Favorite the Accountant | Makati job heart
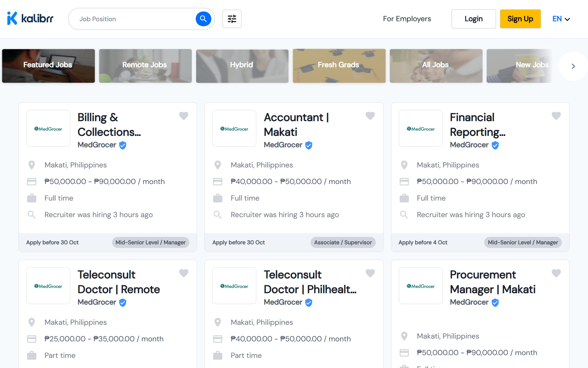 pos(370,116)
